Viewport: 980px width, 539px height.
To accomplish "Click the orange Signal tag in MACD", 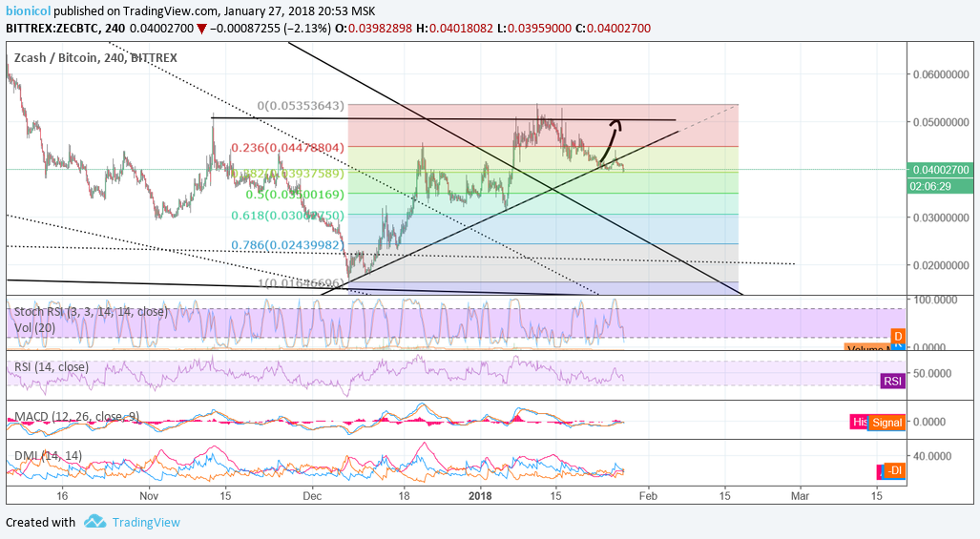I will coord(886,423).
